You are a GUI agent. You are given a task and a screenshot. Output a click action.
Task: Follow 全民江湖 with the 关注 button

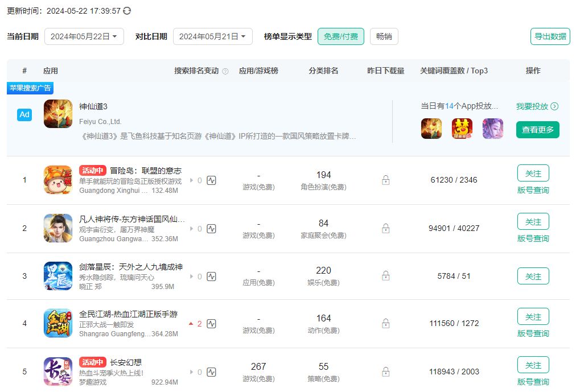[x=533, y=317]
